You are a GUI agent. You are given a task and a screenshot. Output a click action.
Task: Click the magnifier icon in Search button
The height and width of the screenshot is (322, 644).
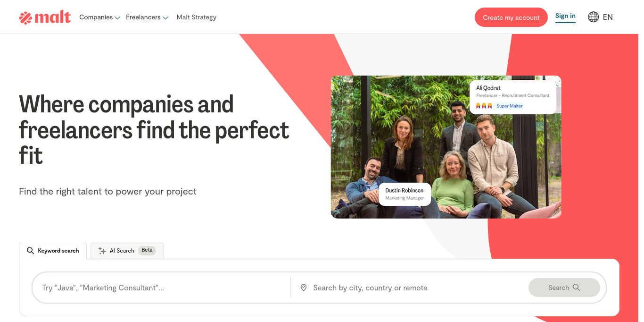576,288
